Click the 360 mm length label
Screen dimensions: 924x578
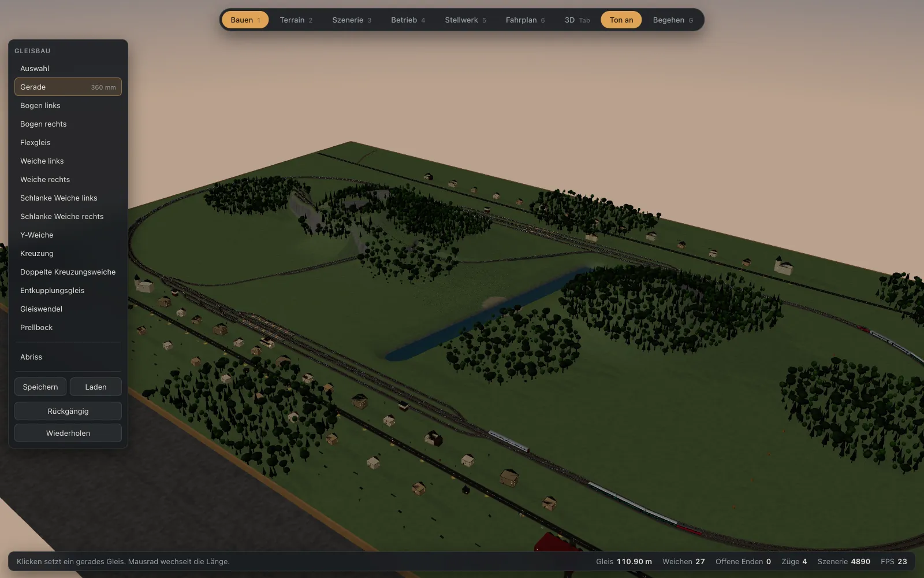click(103, 87)
